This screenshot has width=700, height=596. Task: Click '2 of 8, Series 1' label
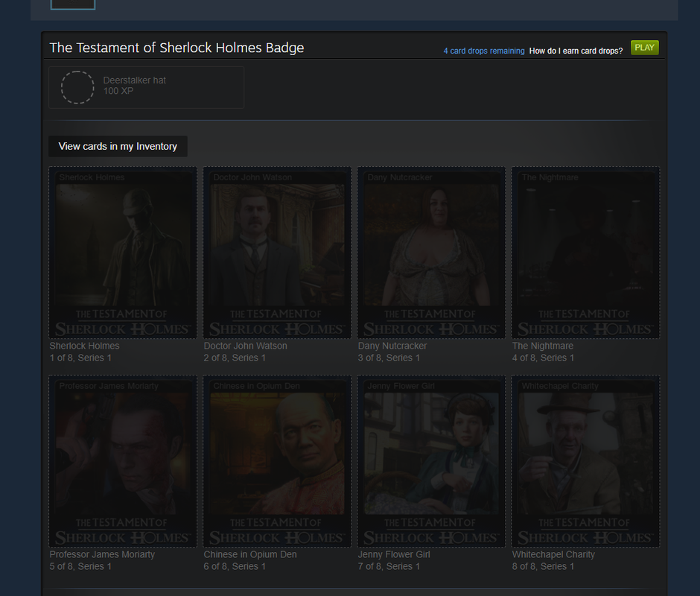click(235, 358)
